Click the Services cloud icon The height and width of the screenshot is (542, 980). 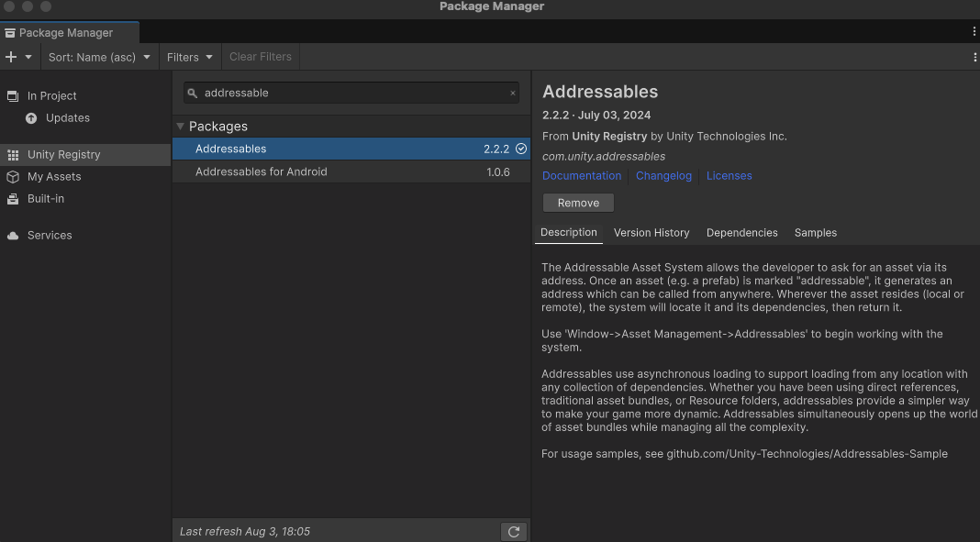click(x=13, y=236)
